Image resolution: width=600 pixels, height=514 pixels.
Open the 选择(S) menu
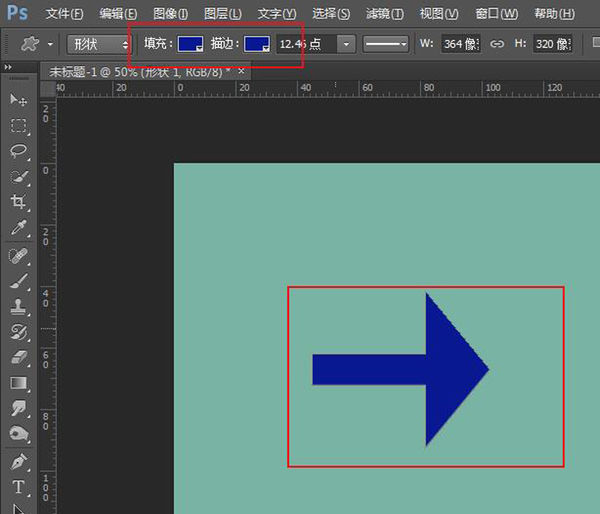point(331,14)
